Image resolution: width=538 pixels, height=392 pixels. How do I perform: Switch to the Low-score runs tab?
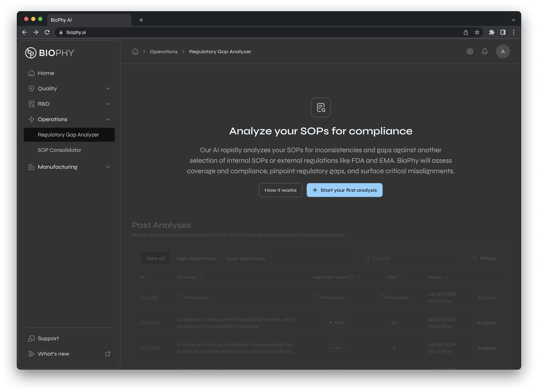(x=246, y=258)
